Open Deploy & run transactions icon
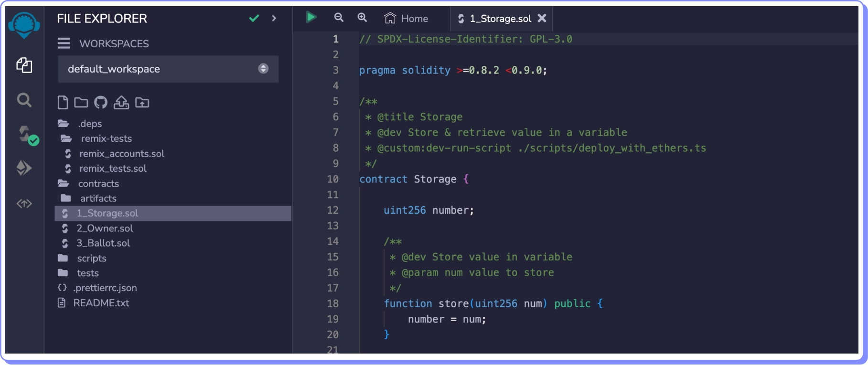This screenshot has height=365, width=868. pyautogui.click(x=24, y=168)
